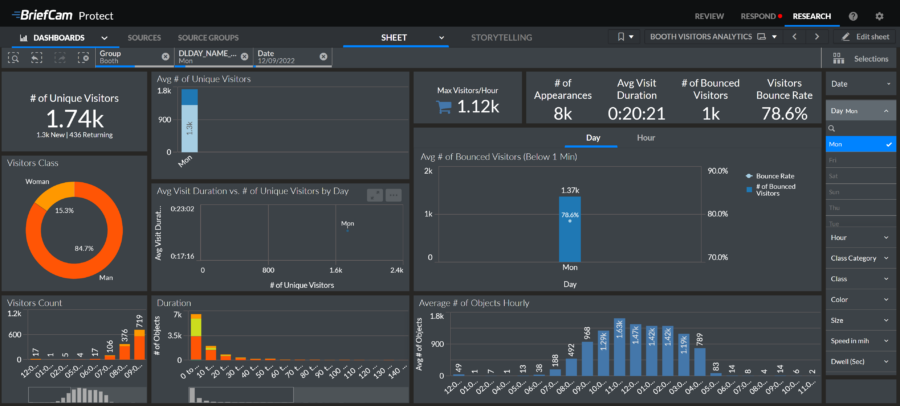Image resolution: width=900 pixels, height=406 pixels.
Task: Deselect Mon in the Day filter list
Action: [858, 144]
